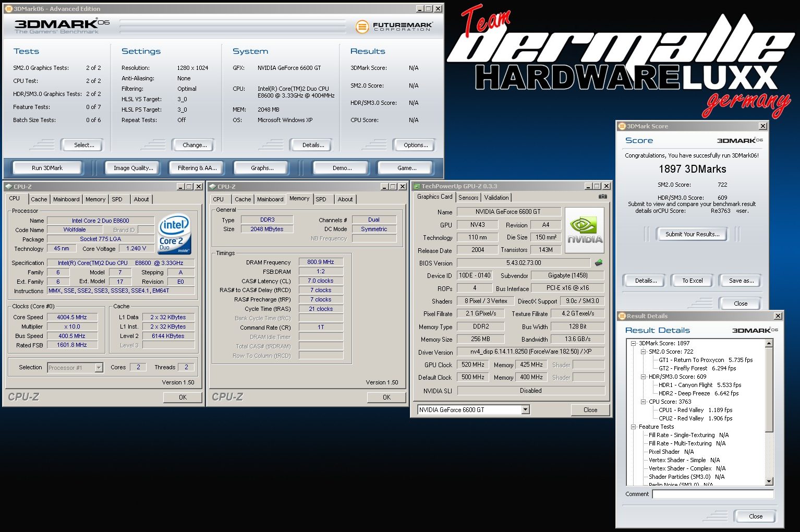The image size is (800, 532).
Task: Open About tab in CPU-Z memory timings window
Action: coord(345,199)
